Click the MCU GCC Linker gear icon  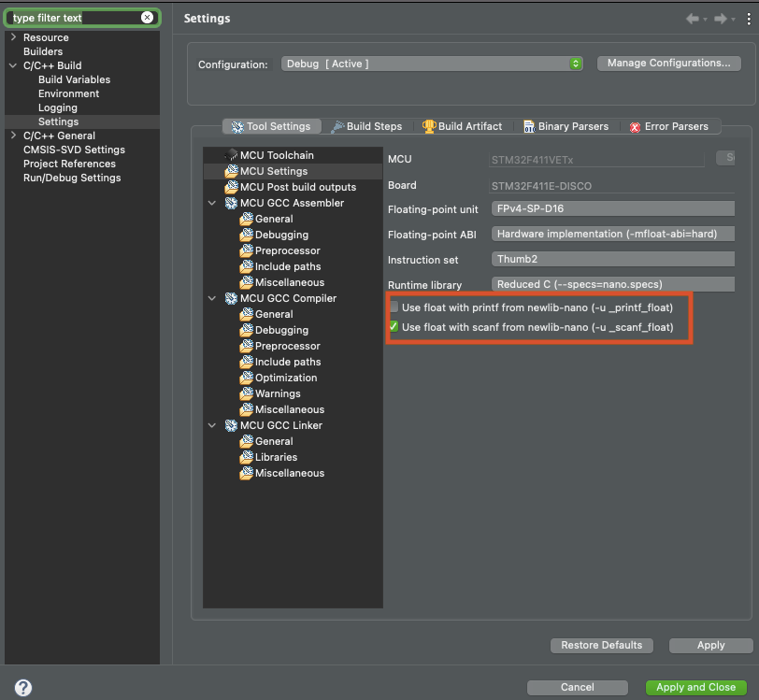click(232, 425)
